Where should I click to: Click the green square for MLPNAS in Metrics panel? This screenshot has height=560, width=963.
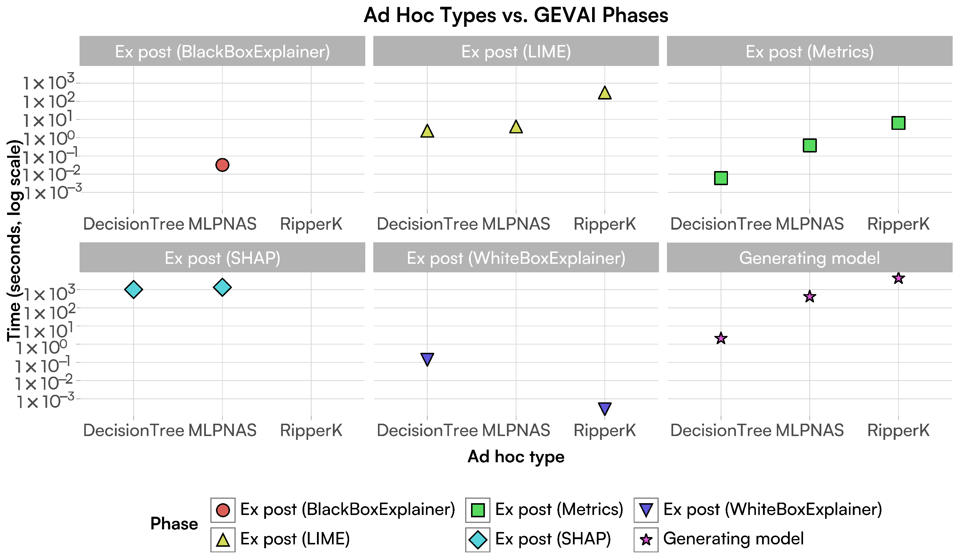[810, 145]
